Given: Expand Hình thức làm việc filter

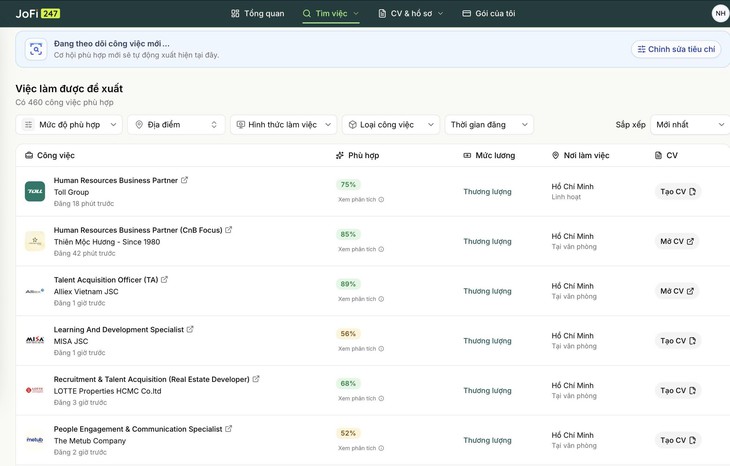Looking at the screenshot, I should tap(284, 125).
